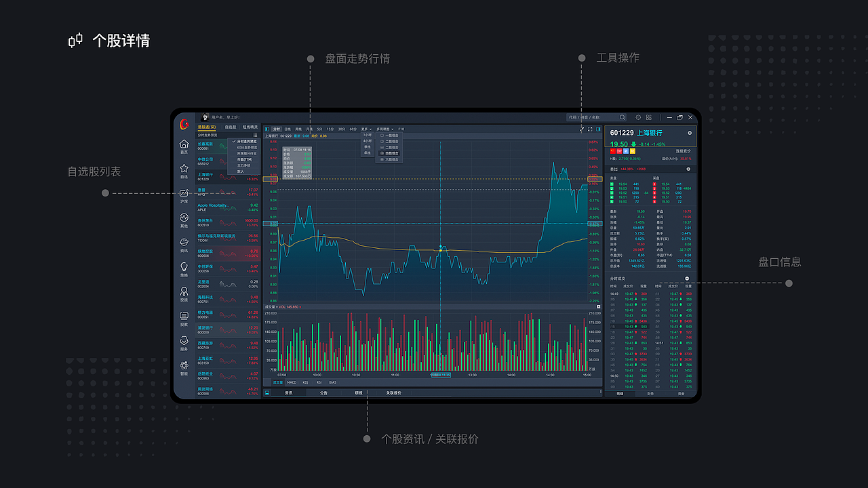Open the 智能 smart tools sidebar icon

point(184,365)
